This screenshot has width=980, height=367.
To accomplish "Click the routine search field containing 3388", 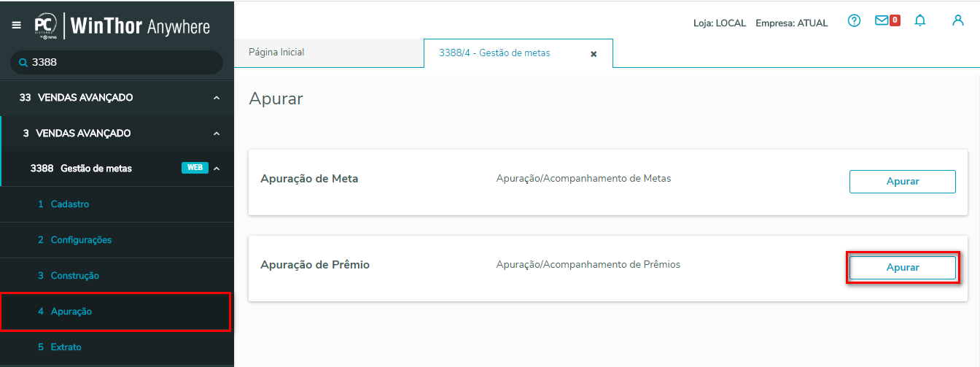I will click(124, 63).
